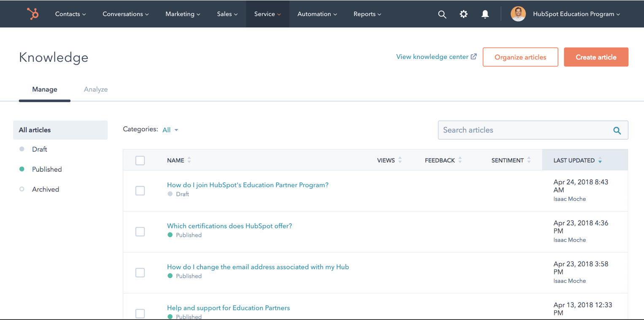This screenshot has height=320, width=644.
Task: Check the Help and support article row
Action: pos(140,314)
